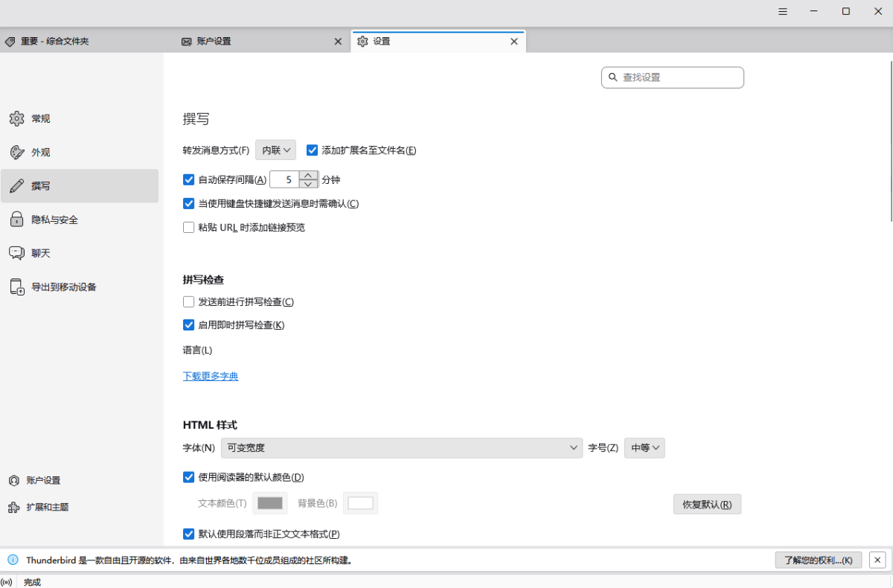
Task: Enable 粘贴 URL 时添加链接预览 checkbox
Action: tap(189, 228)
